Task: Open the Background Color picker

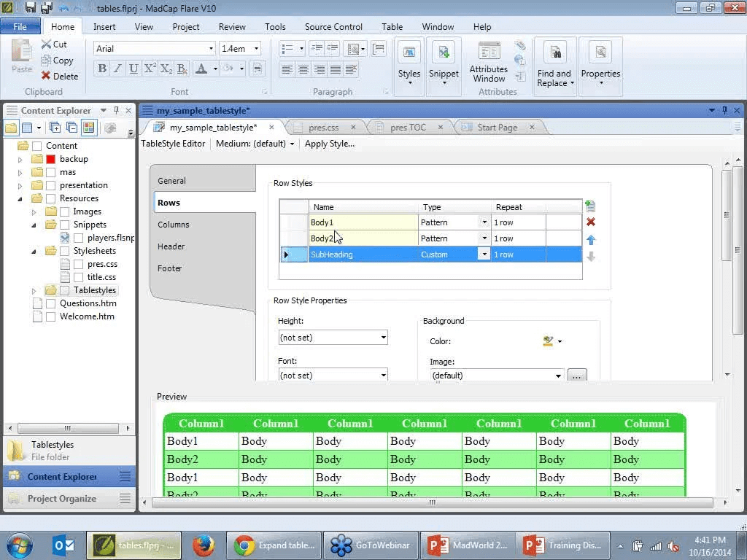Action: (552, 341)
